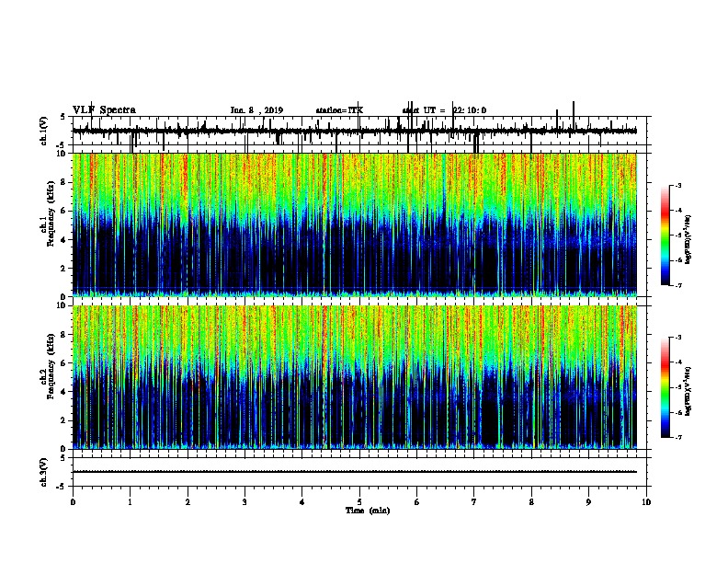Image resolution: width=728 pixels, height=563 pixels.
Task: Click the "4" kHz tick of ch.2 spectrogram
Action: 64,392
